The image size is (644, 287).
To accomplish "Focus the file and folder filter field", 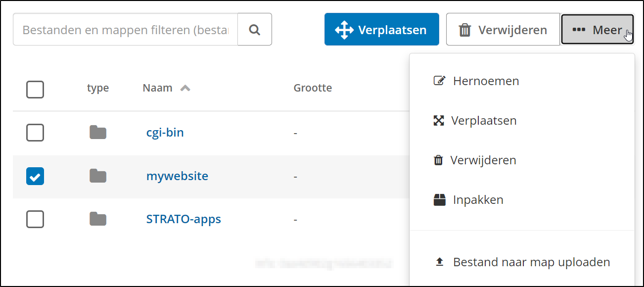I will (x=126, y=30).
